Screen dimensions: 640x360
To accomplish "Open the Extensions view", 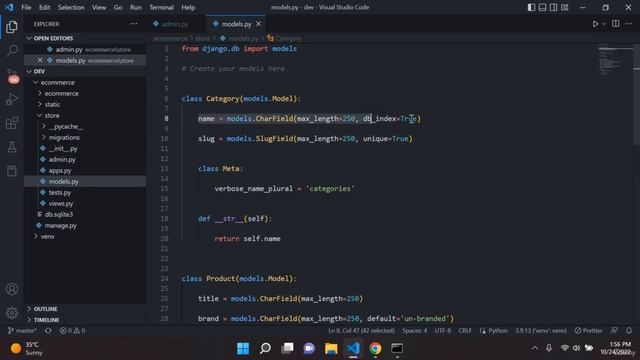I will point(12,123).
